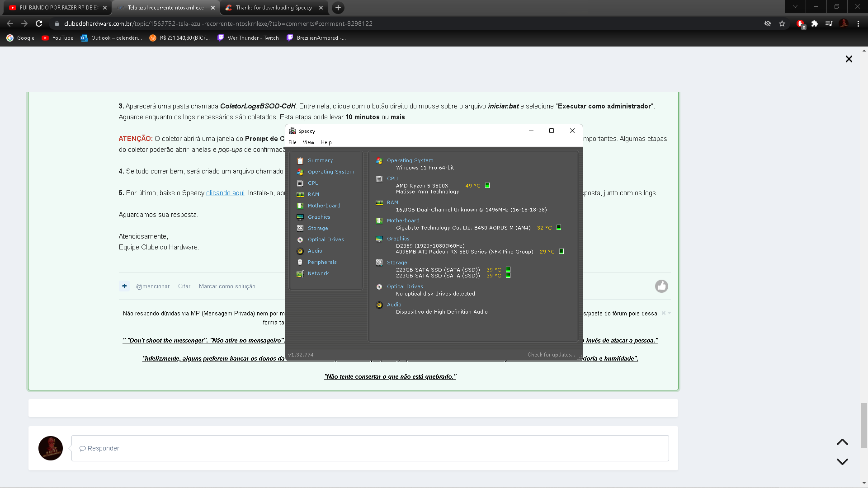Click scroll-down chevron at page bottom
The height and width of the screenshot is (488, 868).
[x=842, y=462]
